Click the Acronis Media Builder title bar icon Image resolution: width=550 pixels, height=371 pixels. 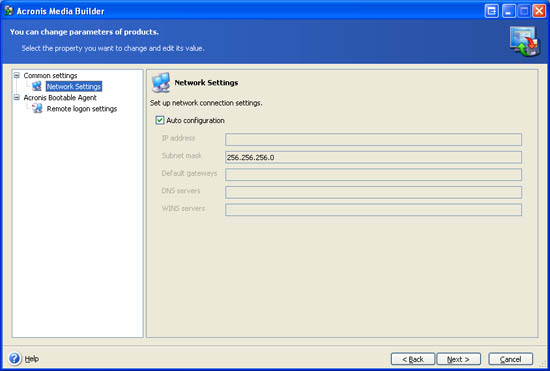(x=9, y=11)
